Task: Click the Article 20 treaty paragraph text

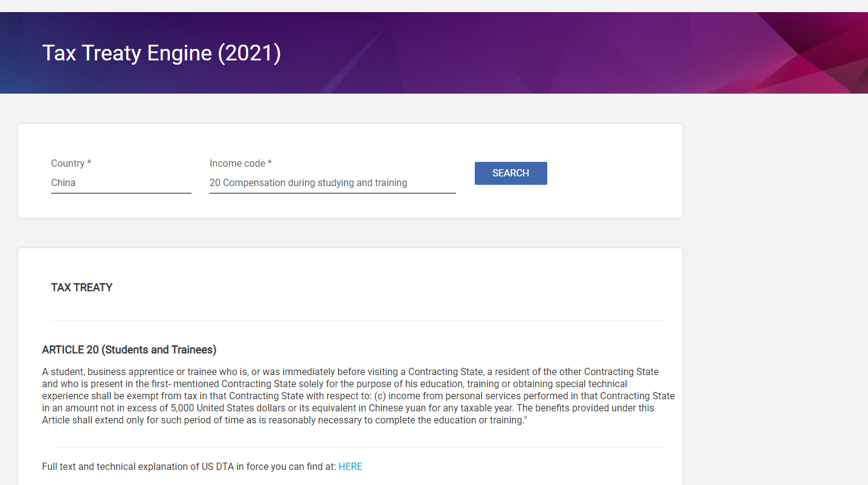Action: (x=359, y=396)
